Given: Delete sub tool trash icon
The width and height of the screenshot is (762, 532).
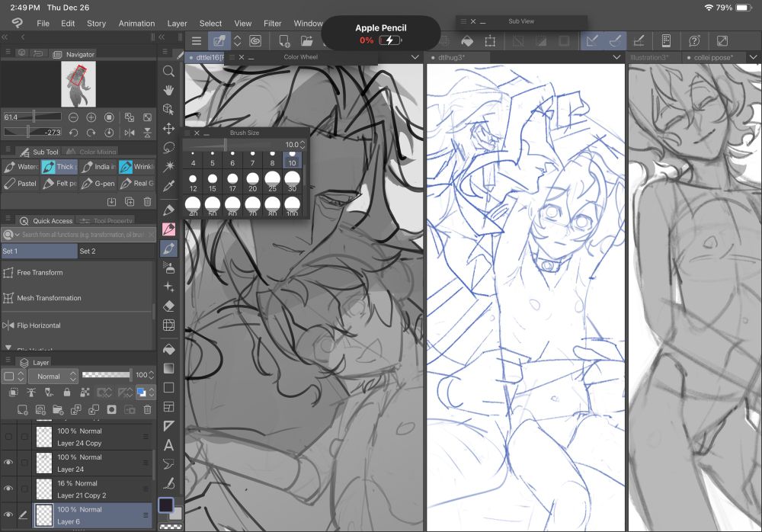Looking at the screenshot, I should point(147,201).
